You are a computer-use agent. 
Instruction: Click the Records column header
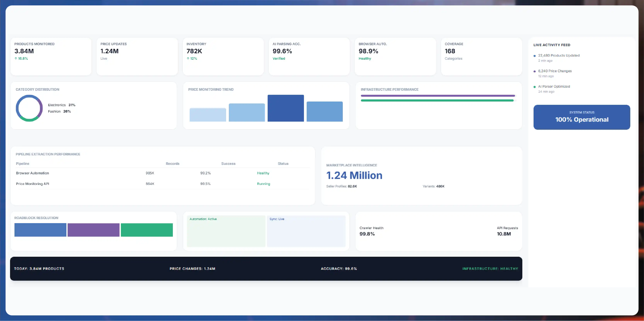point(172,164)
